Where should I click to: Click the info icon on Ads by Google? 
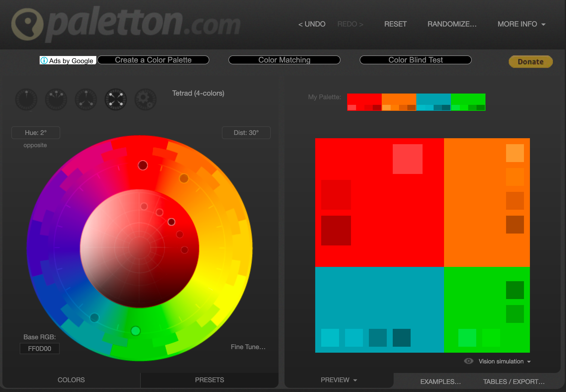(44, 60)
